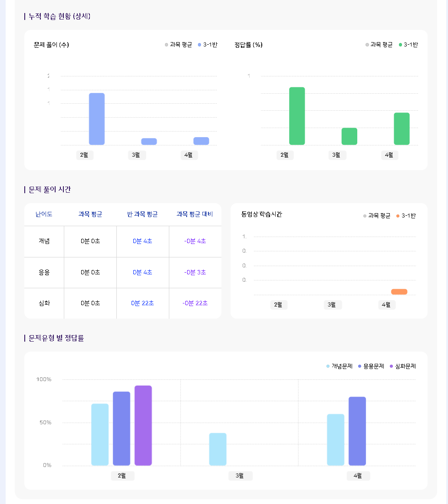Click the orange 4월 bar in 동영상 학습시간
The height and width of the screenshot is (504, 448).
[399, 292]
